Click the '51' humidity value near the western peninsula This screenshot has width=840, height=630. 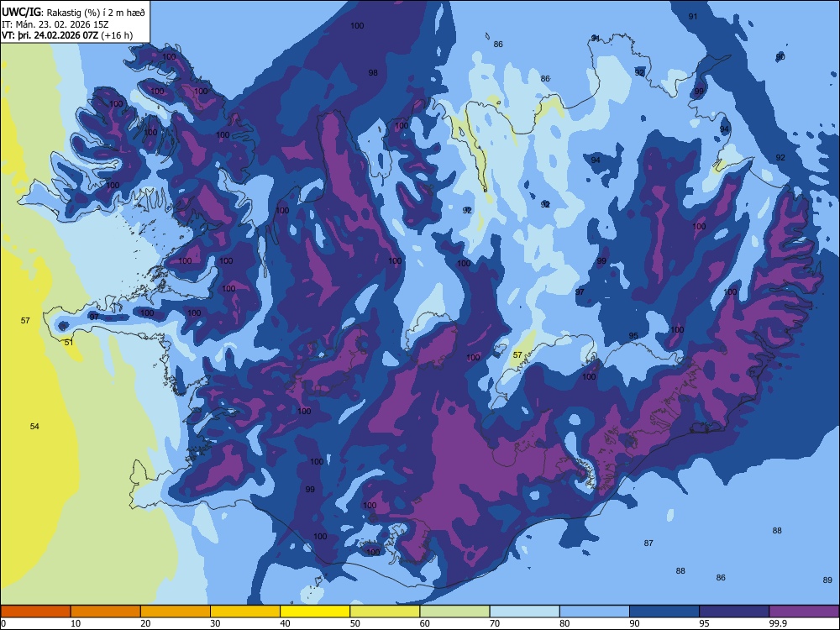[69, 343]
